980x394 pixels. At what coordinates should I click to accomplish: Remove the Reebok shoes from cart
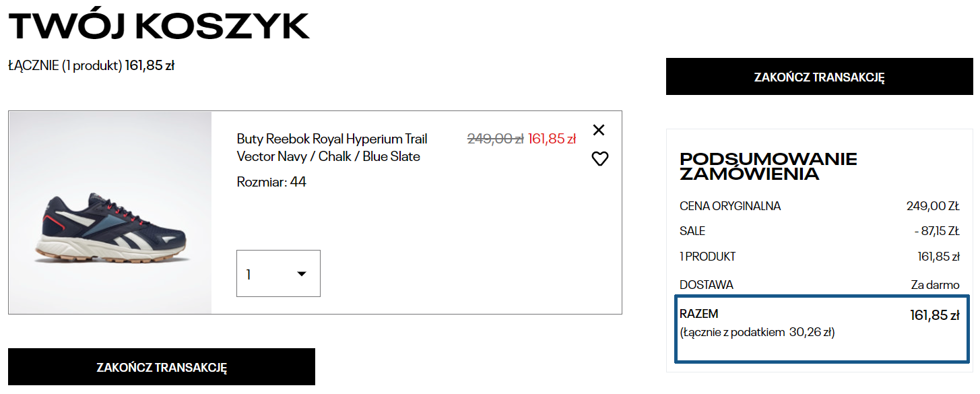599,130
